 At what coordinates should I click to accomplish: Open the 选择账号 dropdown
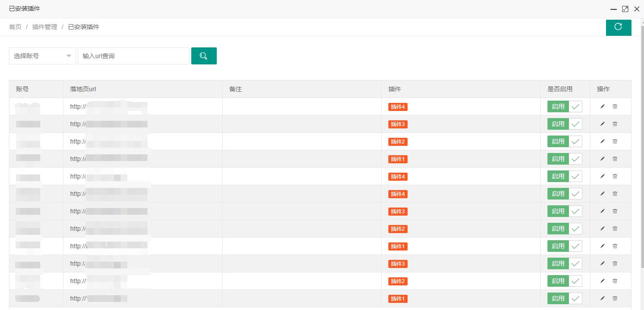[42, 56]
